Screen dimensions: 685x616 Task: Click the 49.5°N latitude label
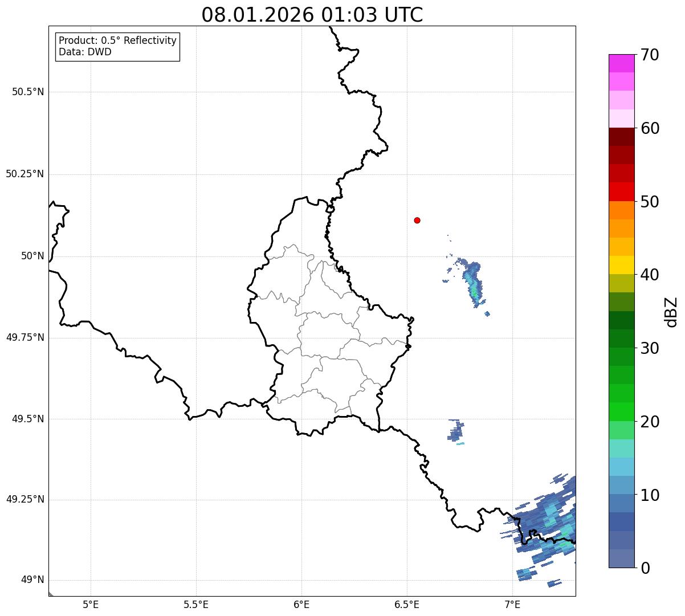(28, 419)
